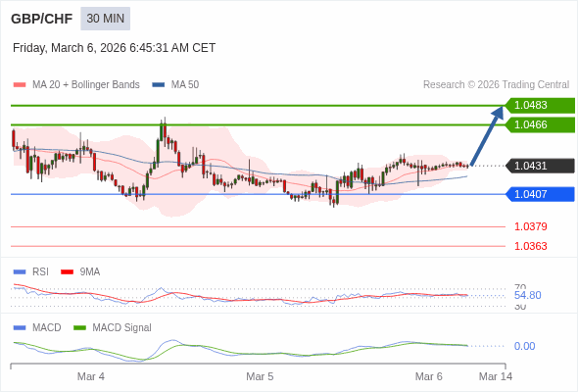Click the MA 20 + Bollinger Bands legend swatch
The height and width of the screenshot is (392, 578).
(x=20, y=85)
